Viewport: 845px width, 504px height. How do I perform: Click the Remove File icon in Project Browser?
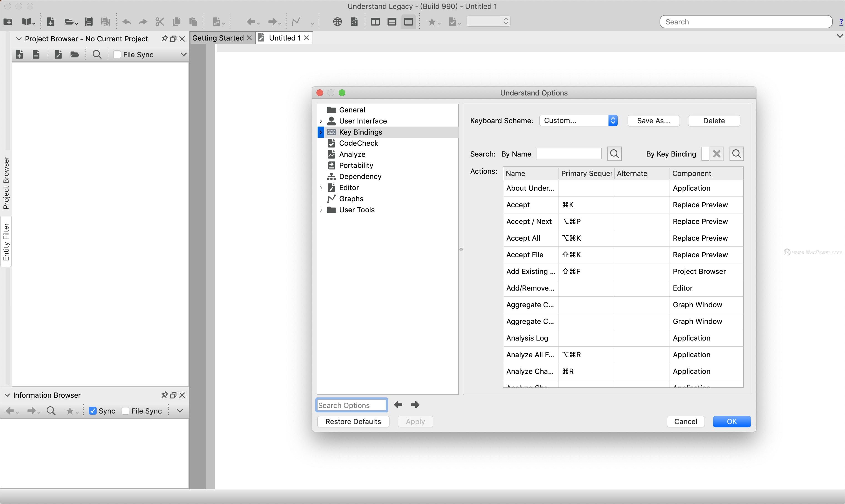pyautogui.click(x=36, y=54)
